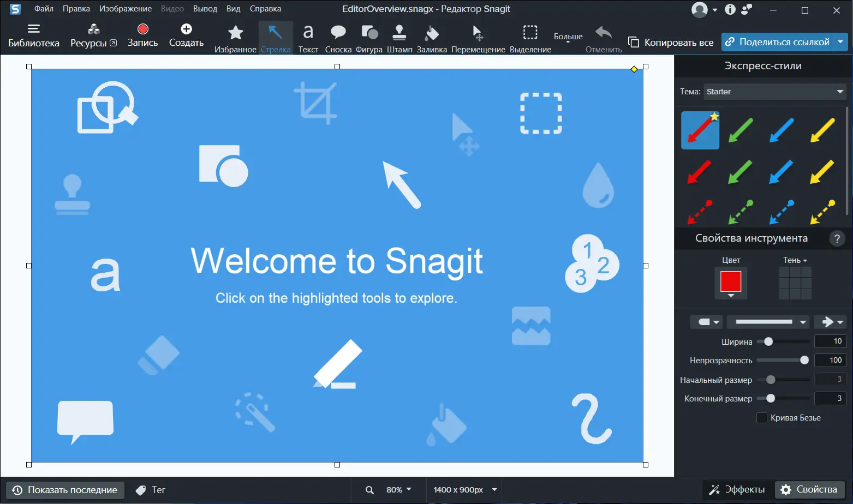Activate the Заливка (Fill) tool
Image resolution: width=853 pixels, height=504 pixels.
[432, 37]
